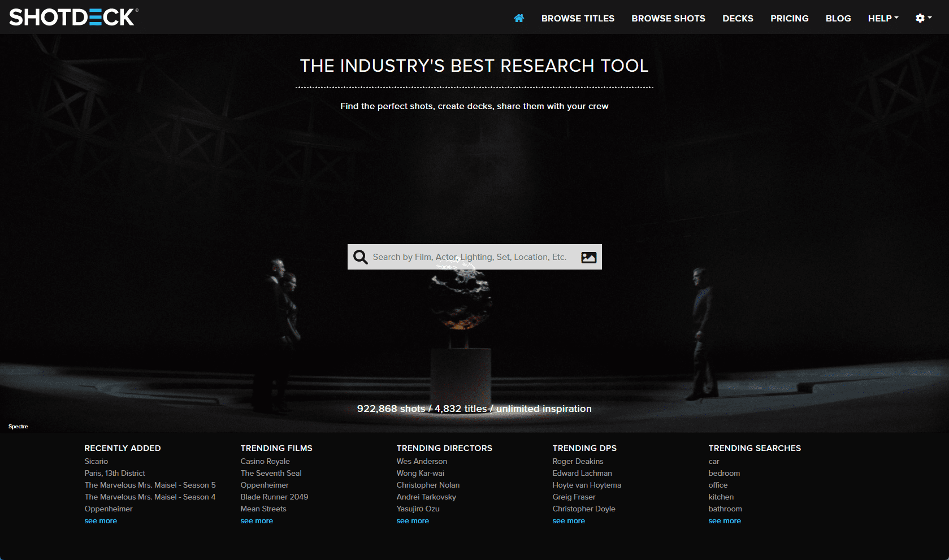View DP Roger Deakins

click(x=578, y=461)
